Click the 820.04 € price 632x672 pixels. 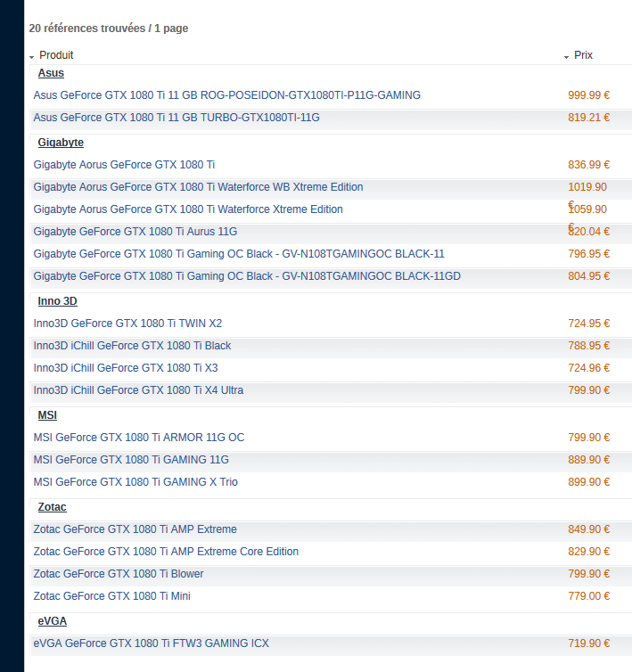click(588, 232)
